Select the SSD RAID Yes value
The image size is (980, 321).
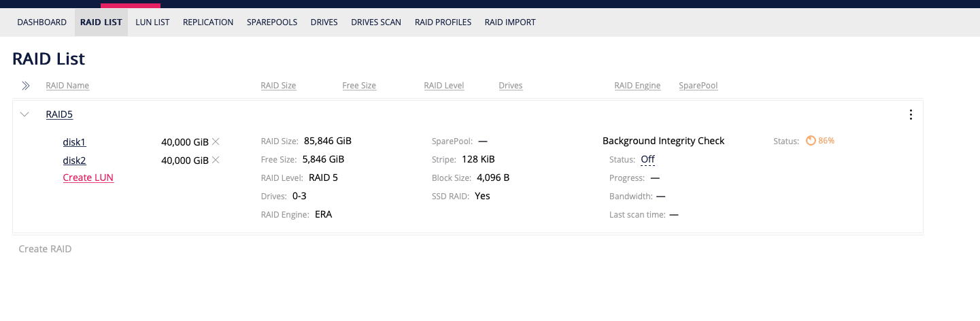point(483,196)
